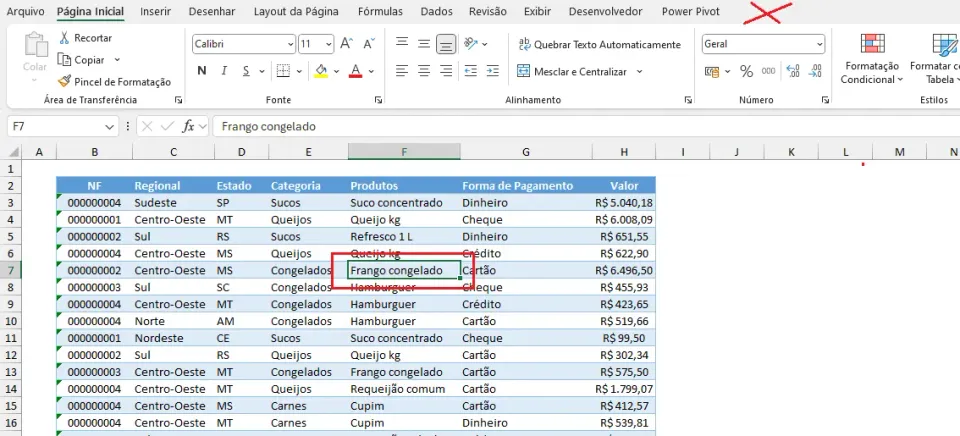
Task: Toggle bold with the N button
Action: 201,71
